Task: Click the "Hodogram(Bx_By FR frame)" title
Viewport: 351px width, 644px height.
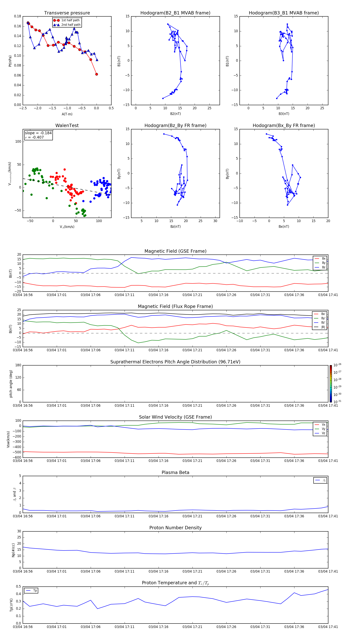Action: coord(284,125)
